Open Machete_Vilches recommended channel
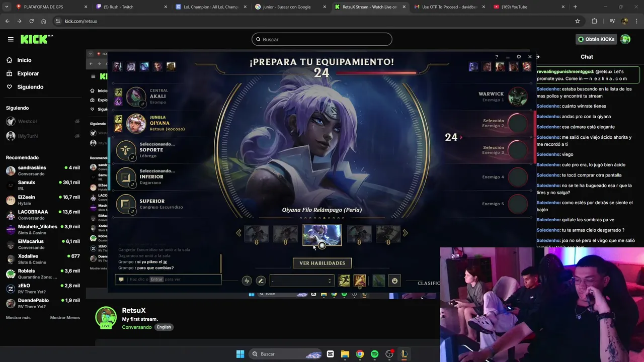Image resolution: width=644 pixels, height=362 pixels. click(x=43, y=229)
